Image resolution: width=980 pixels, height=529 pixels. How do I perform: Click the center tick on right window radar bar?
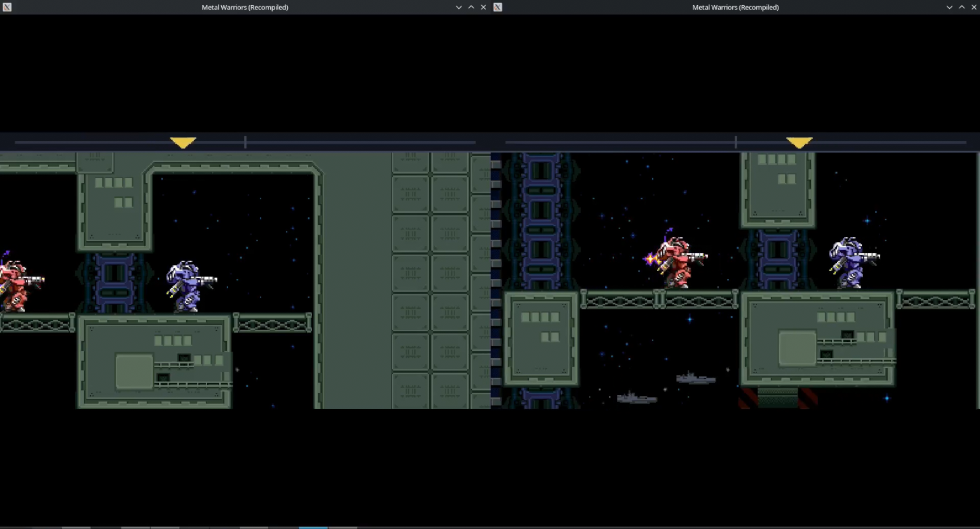[736, 142]
